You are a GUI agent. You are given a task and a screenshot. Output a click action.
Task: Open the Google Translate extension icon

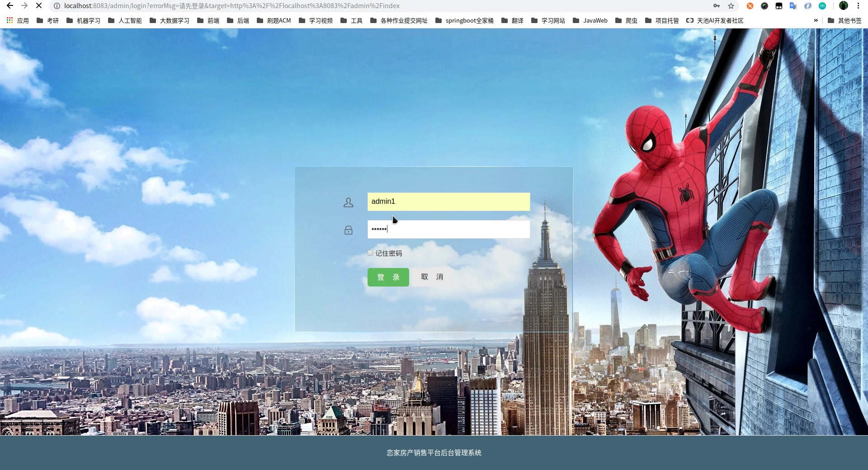[x=793, y=6]
